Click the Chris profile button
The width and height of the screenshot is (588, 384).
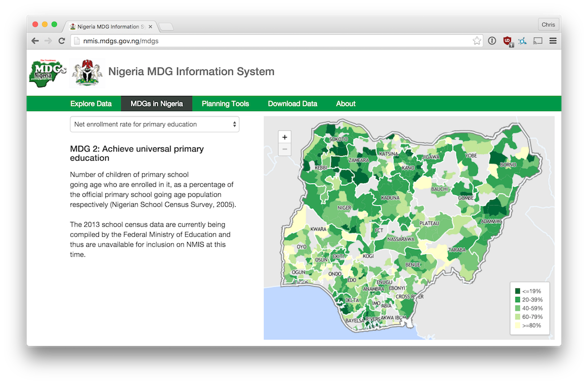click(548, 24)
